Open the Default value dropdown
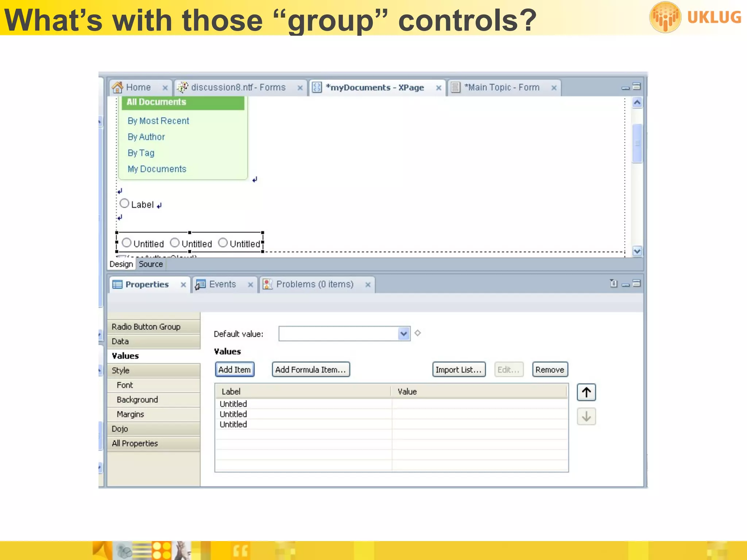Screen dimensions: 747x560 [403, 334]
